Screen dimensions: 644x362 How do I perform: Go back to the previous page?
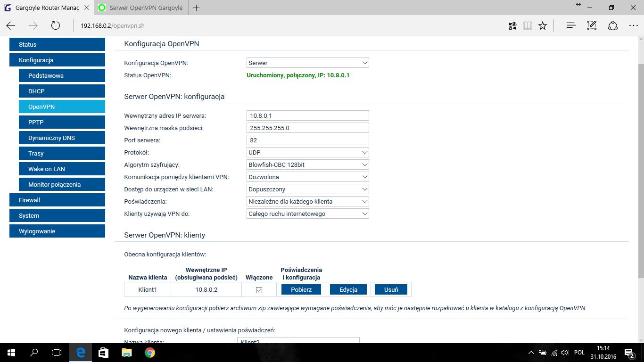coord(11,25)
